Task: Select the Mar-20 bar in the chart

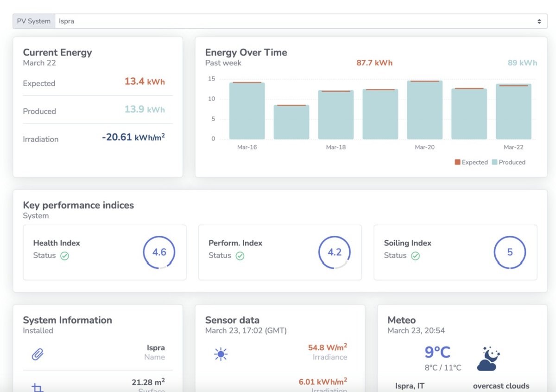Action: (425, 110)
